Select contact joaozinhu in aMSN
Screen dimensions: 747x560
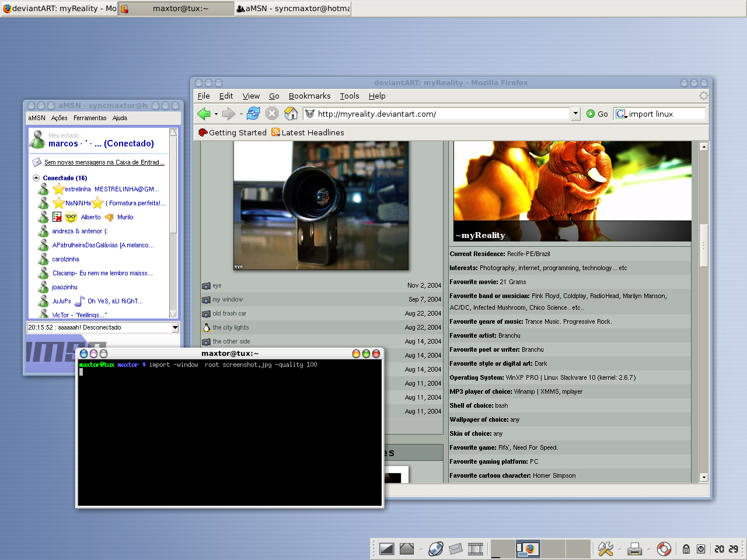(x=64, y=287)
